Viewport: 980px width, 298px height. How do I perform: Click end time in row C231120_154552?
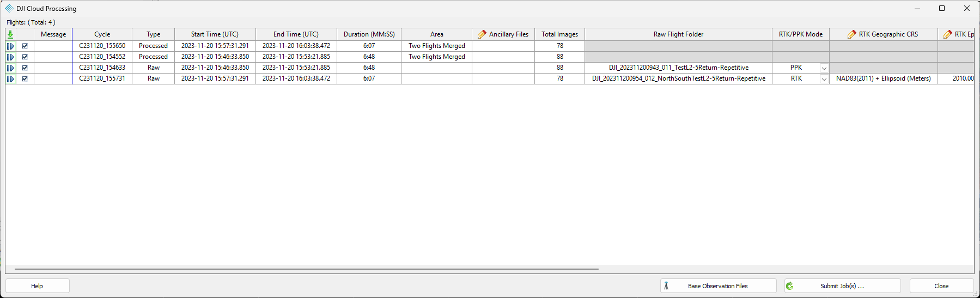296,57
